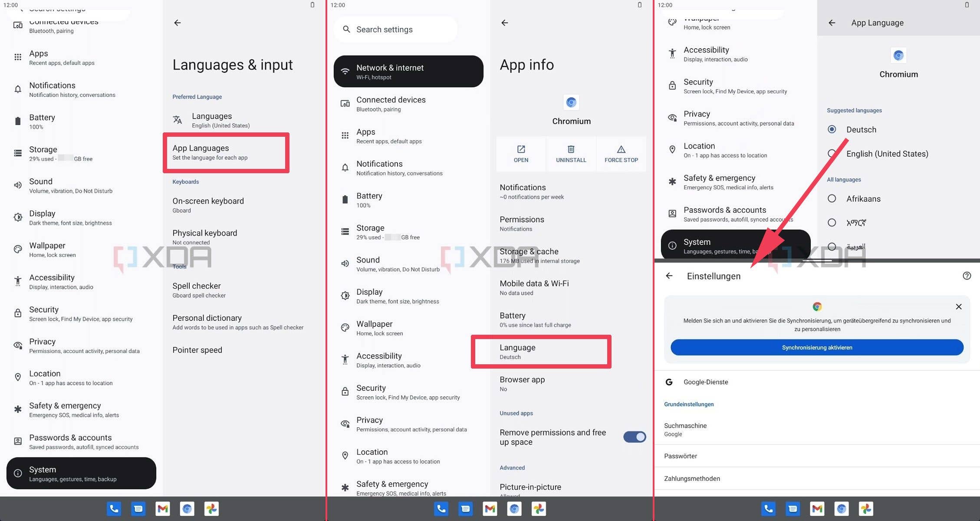
Task: Disable Remove permissions and free up space
Action: pyautogui.click(x=634, y=437)
